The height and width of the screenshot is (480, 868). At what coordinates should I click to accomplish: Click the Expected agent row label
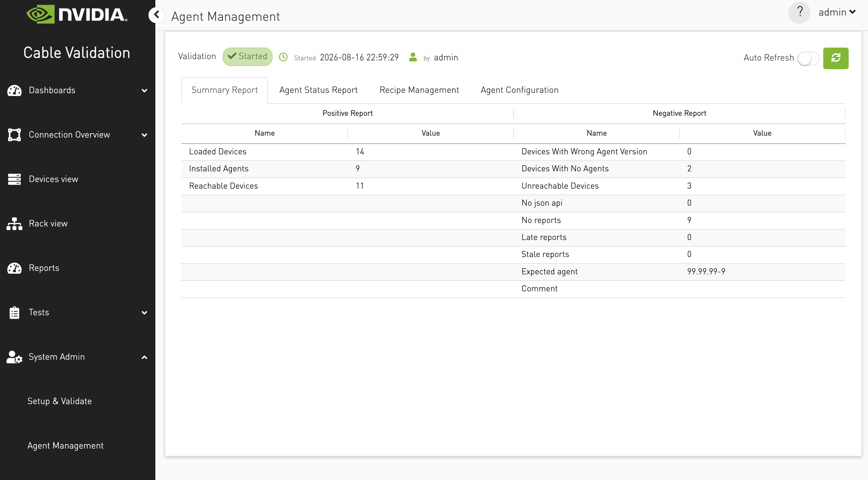(550, 272)
